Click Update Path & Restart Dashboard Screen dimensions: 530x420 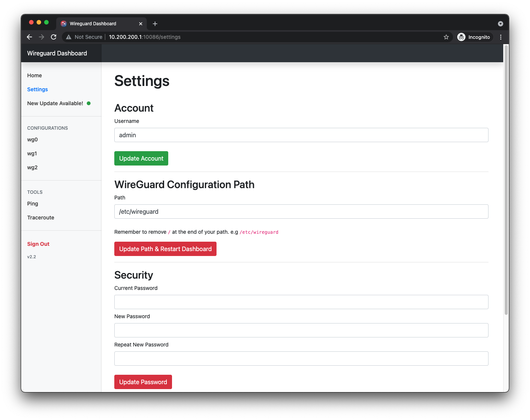pos(165,249)
